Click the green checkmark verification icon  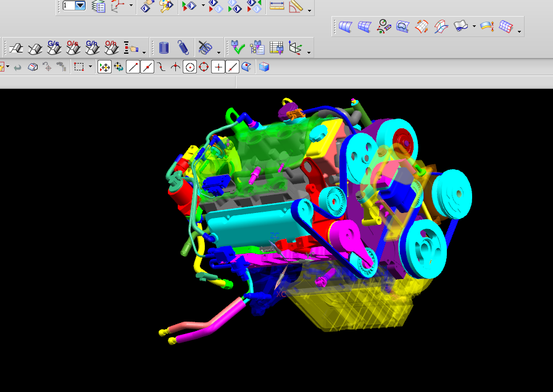(238, 48)
